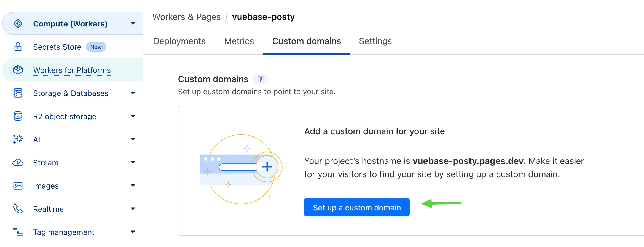Viewport: 644px width, 247px height.
Task: Click the vuebase-posty breadcrumb title
Action: tap(263, 17)
